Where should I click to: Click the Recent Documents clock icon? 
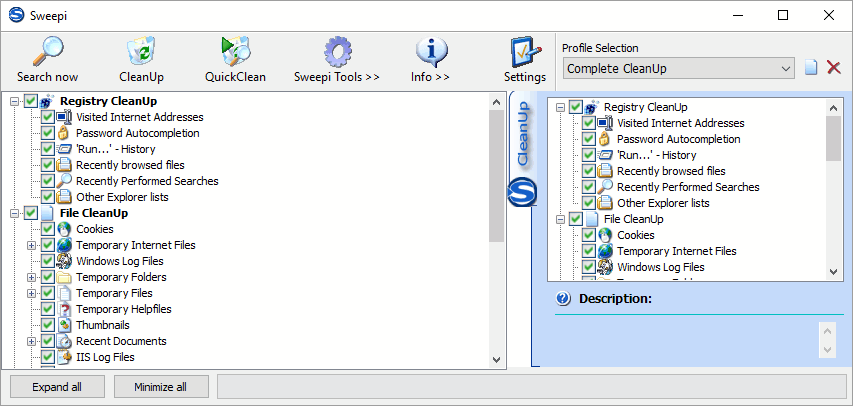point(64,341)
